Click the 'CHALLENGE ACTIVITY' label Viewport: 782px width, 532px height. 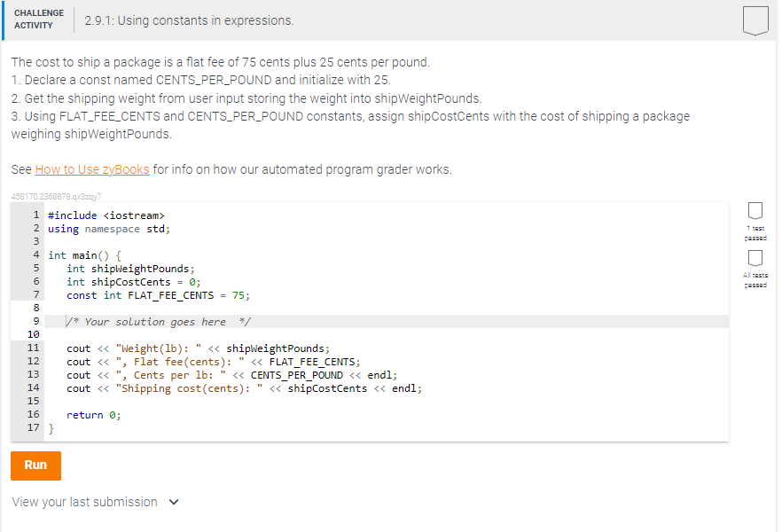point(39,20)
